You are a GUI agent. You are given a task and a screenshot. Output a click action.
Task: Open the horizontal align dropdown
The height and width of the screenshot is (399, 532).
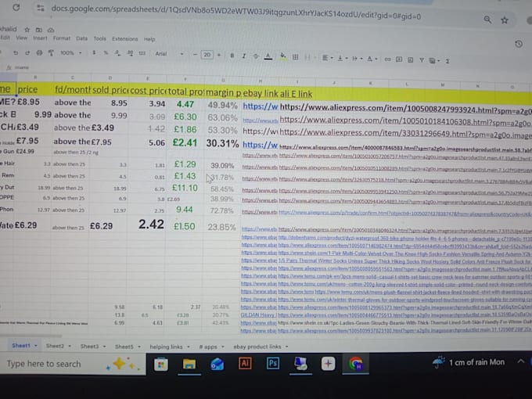327,58
